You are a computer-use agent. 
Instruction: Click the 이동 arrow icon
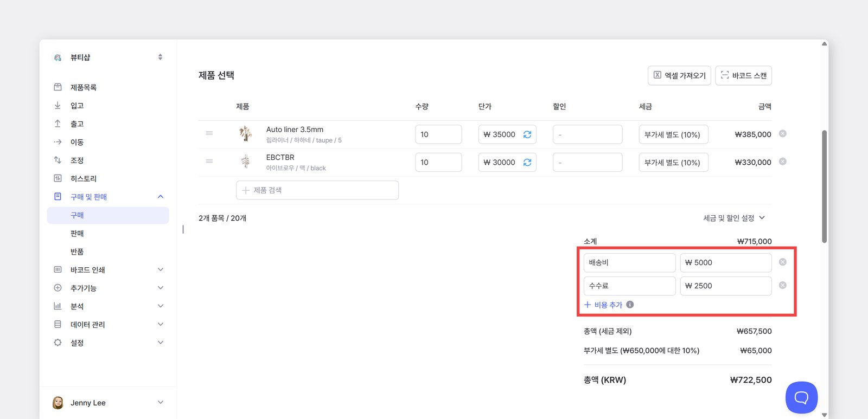(x=58, y=142)
